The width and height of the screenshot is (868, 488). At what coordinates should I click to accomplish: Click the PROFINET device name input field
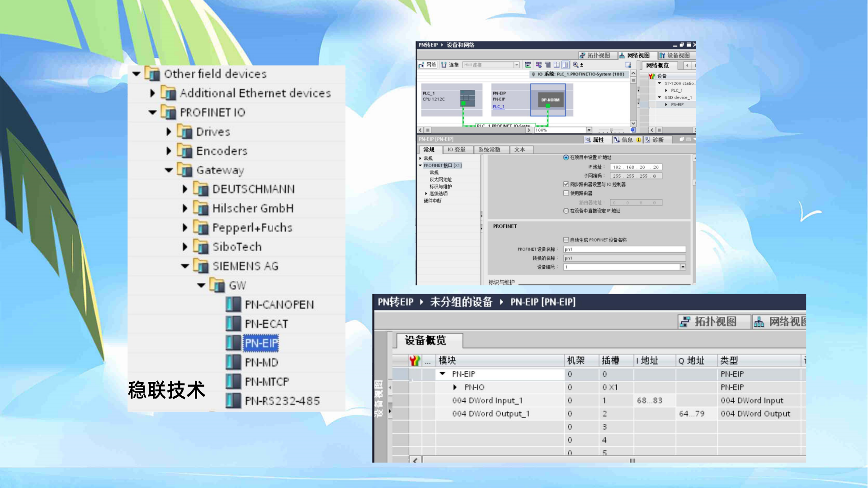tap(624, 249)
